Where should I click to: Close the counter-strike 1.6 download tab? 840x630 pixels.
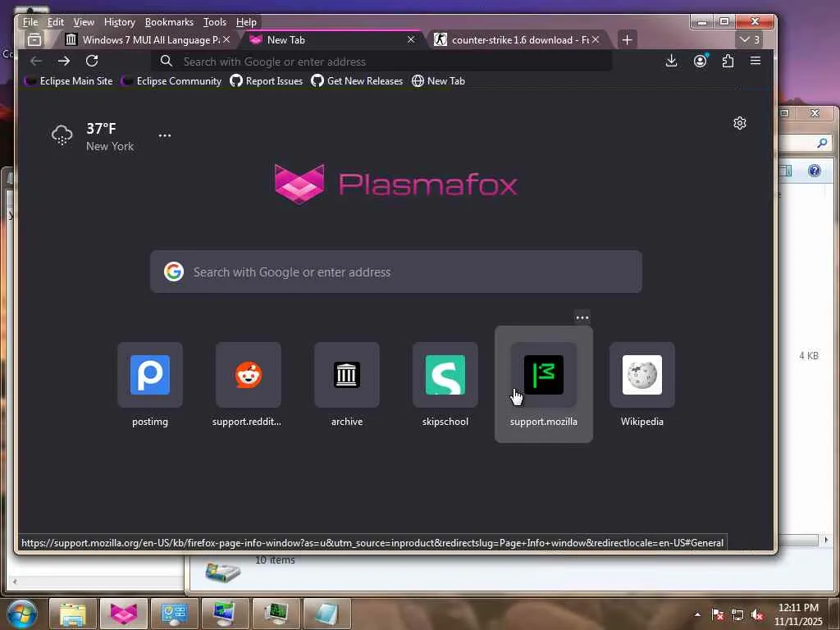596,39
